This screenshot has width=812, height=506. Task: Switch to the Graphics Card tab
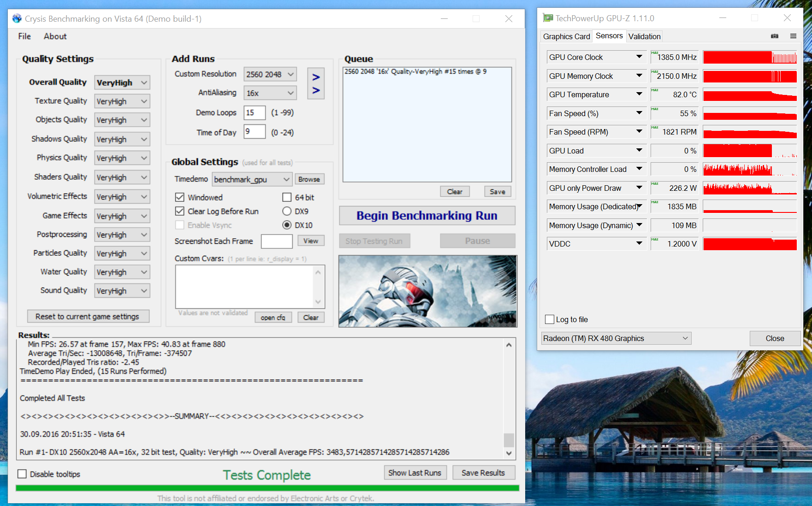point(566,36)
